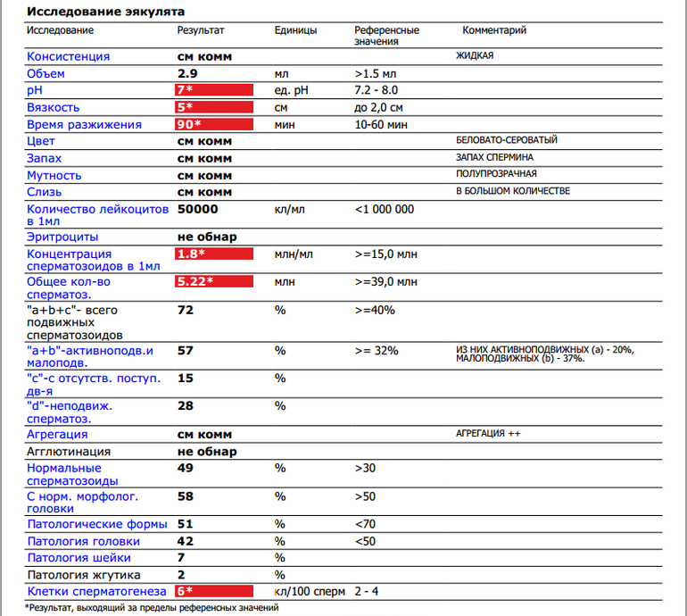The image size is (687, 616).
Task: Open the 'Патологические формы' link
Action: (83, 524)
